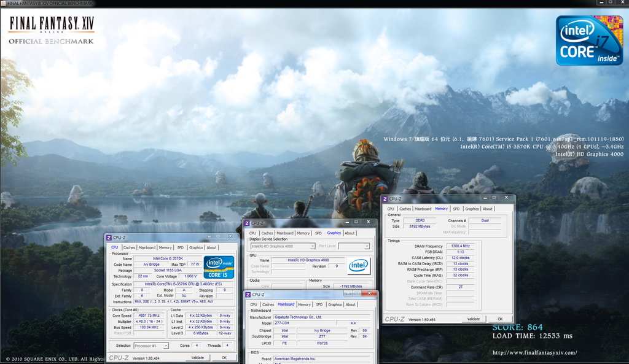Image resolution: width=629 pixels, height=364 pixels.
Task: Open Memory tab in Mainboard window
Action: [x=304, y=304]
